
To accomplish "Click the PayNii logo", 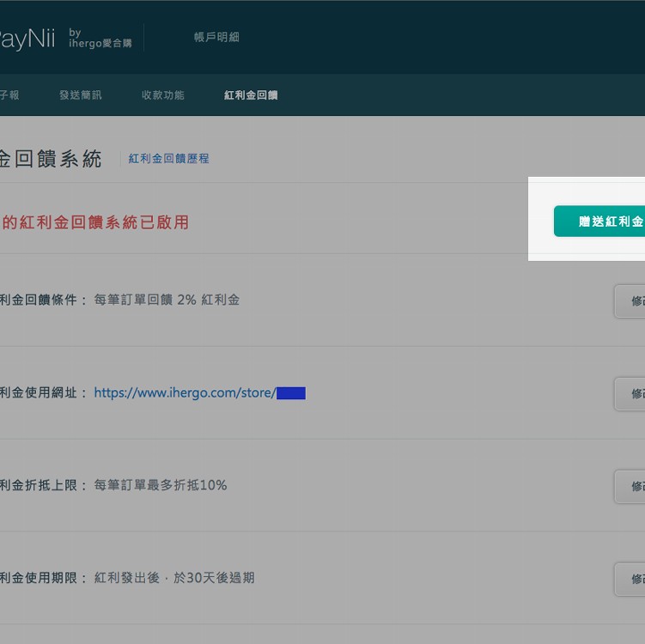I will coord(26,39).
